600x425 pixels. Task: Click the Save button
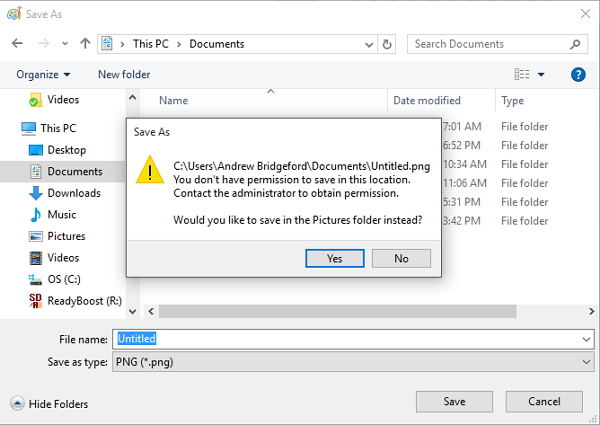click(454, 401)
